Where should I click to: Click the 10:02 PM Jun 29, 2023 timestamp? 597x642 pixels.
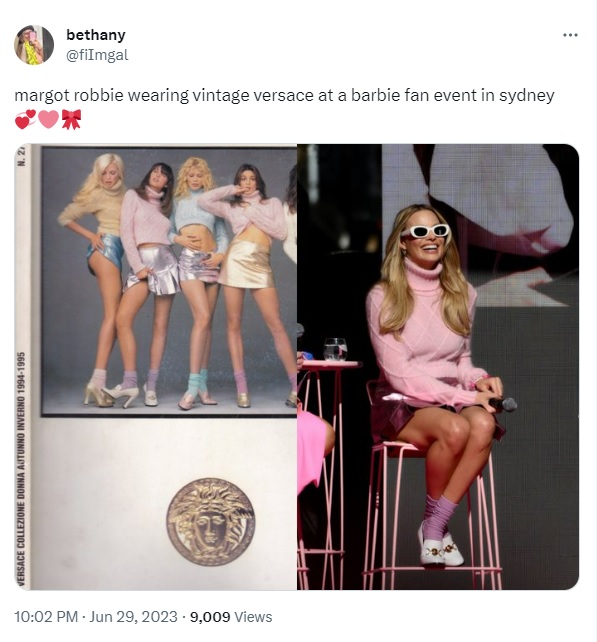[x=96, y=617]
